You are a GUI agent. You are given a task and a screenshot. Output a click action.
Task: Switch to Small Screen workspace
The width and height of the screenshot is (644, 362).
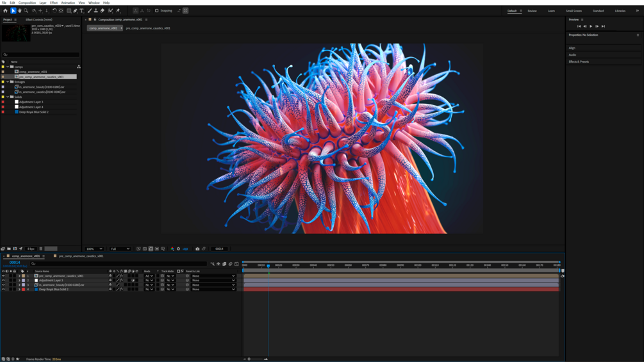574,11
